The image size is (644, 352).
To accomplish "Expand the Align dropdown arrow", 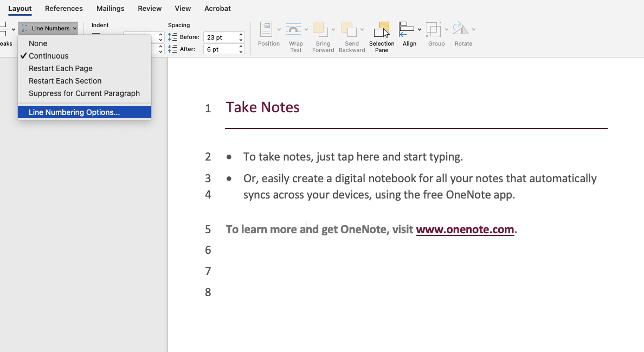I will pos(420,29).
